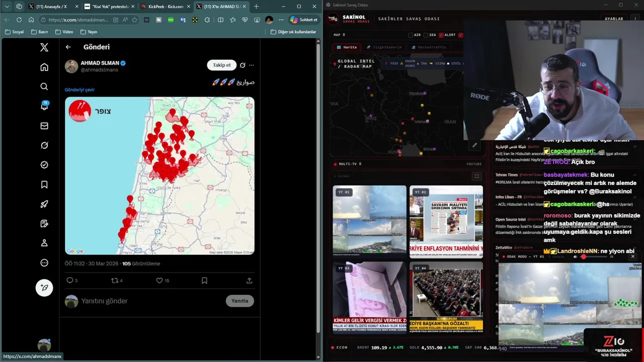
Task: Click the Yanıtla reply button
Action: [x=240, y=301]
